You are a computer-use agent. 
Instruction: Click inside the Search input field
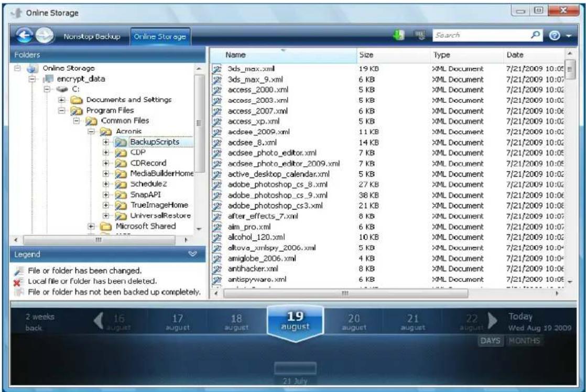tap(481, 35)
